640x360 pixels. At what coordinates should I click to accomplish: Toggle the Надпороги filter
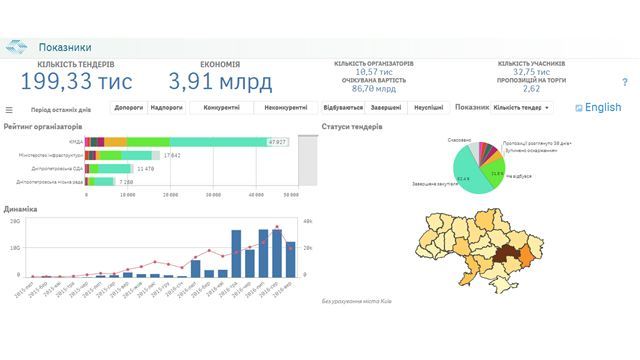tap(167, 108)
